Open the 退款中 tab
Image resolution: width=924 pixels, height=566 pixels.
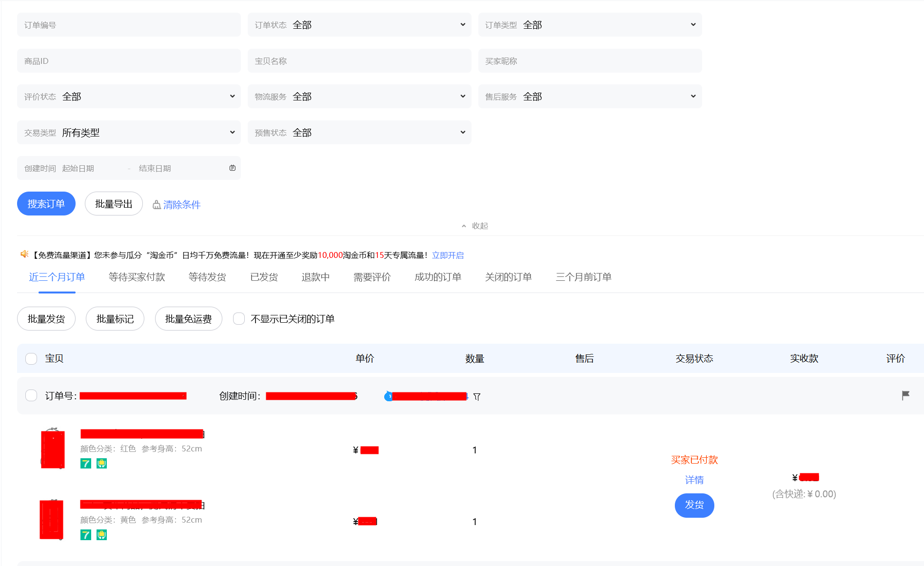[315, 277]
